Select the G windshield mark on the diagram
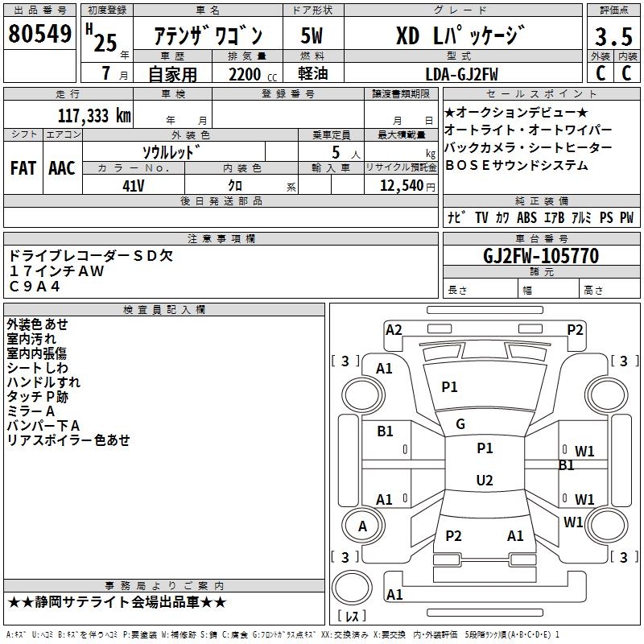Viewport: 644px width, 644px height. coord(460,424)
